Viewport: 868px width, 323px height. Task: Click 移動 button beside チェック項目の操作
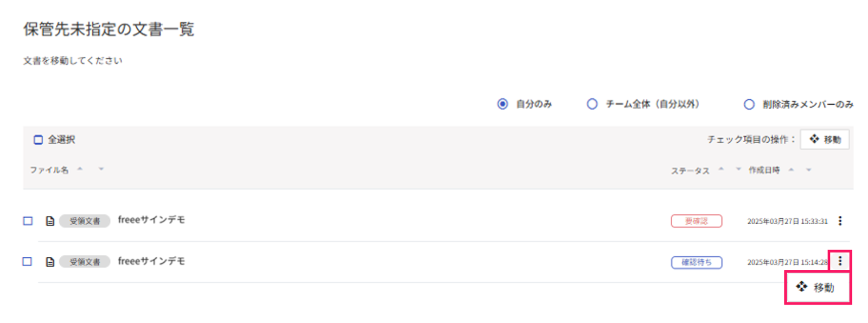pos(825,140)
